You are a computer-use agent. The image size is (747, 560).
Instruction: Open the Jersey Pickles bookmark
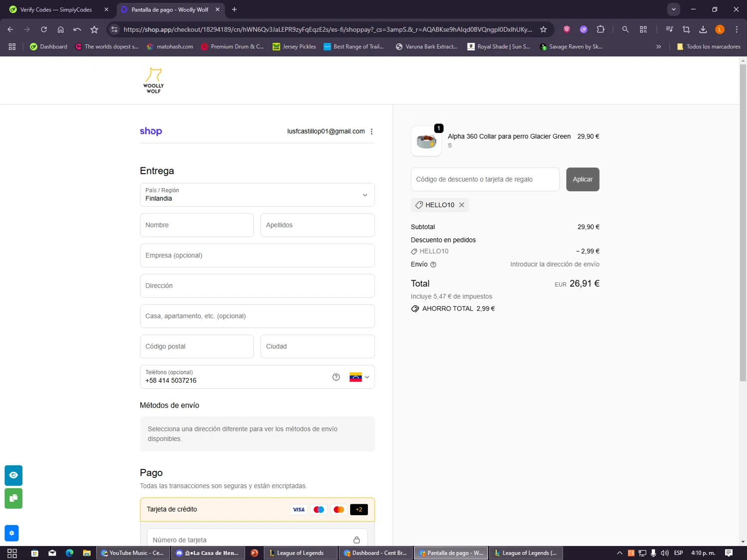click(294, 47)
